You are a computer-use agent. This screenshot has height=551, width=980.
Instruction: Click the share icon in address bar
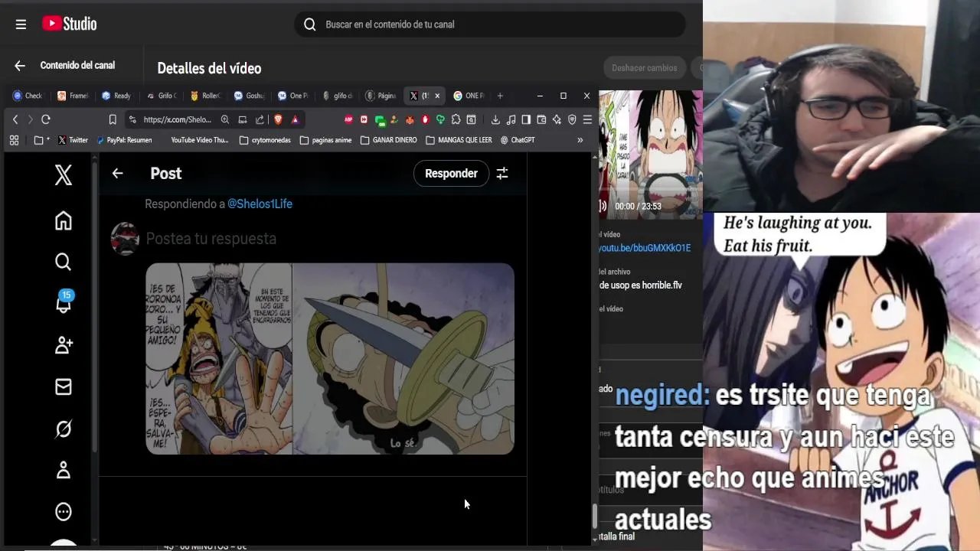(x=260, y=119)
